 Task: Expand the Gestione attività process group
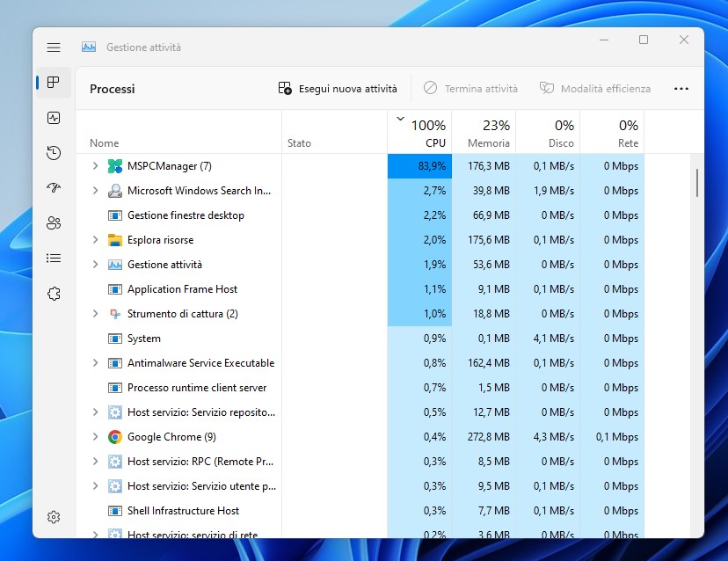(x=95, y=265)
